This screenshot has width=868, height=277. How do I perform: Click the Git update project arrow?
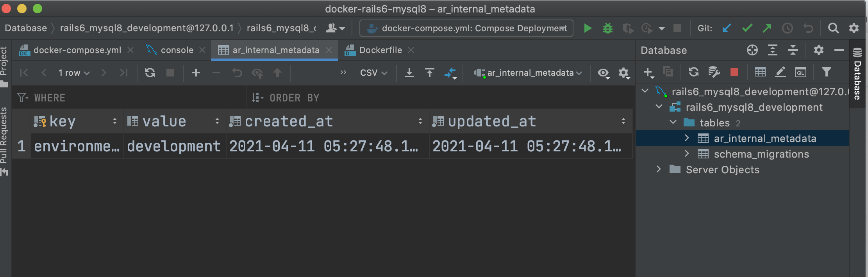[727, 28]
